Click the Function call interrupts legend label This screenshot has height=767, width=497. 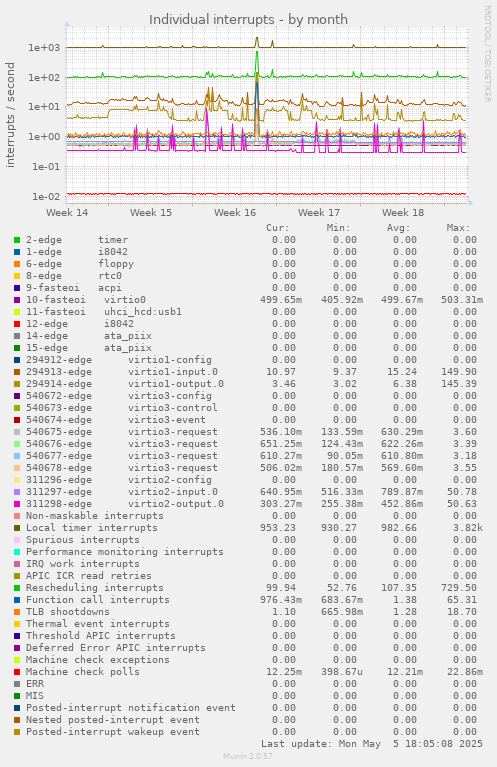(98, 600)
